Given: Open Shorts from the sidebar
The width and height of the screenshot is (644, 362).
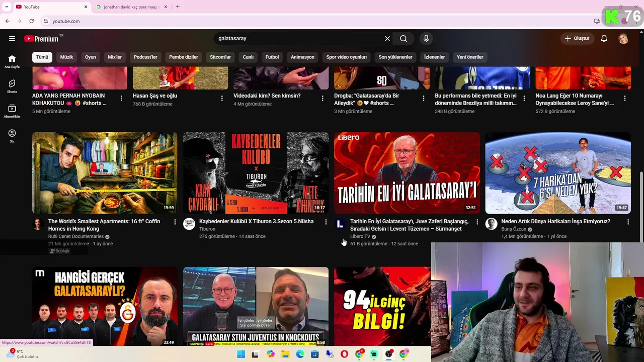Looking at the screenshot, I should tap(12, 86).
